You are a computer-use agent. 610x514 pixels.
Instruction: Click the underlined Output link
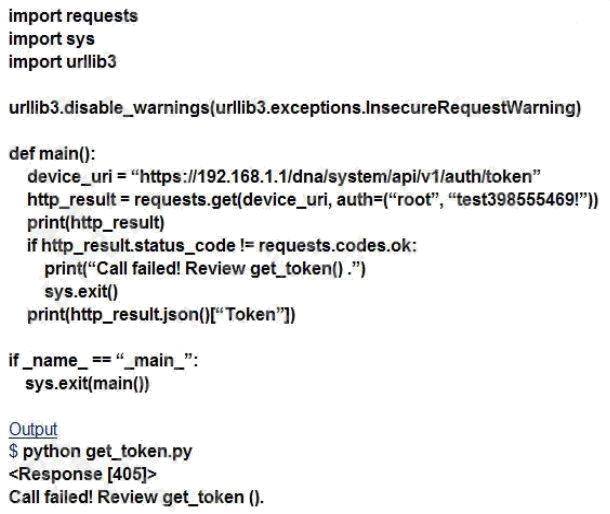[x=33, y=429]
